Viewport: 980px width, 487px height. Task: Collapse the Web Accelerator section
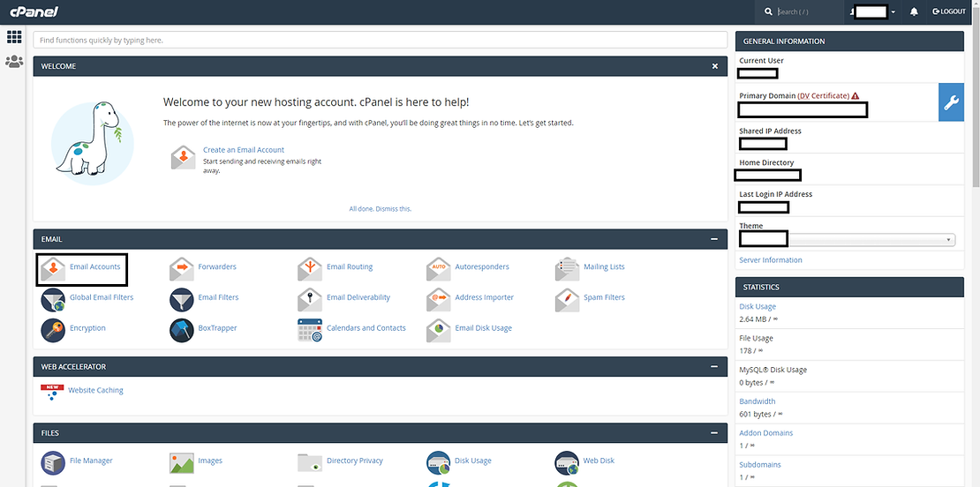tap(714, 366)
